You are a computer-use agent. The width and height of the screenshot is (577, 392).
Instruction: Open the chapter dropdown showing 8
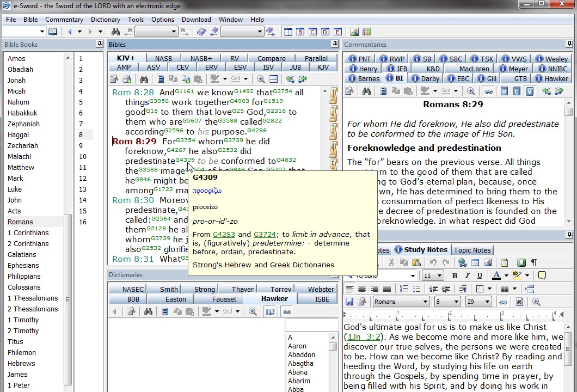(x=447, y=302)
